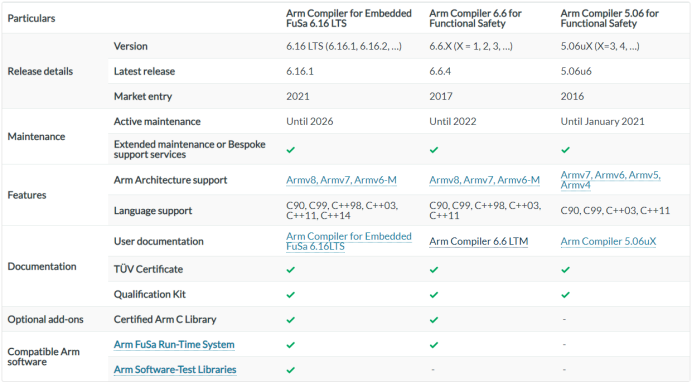693x384 pixels.
Task: Select active maintenance value Until January 2021
Action: point(602,122)
